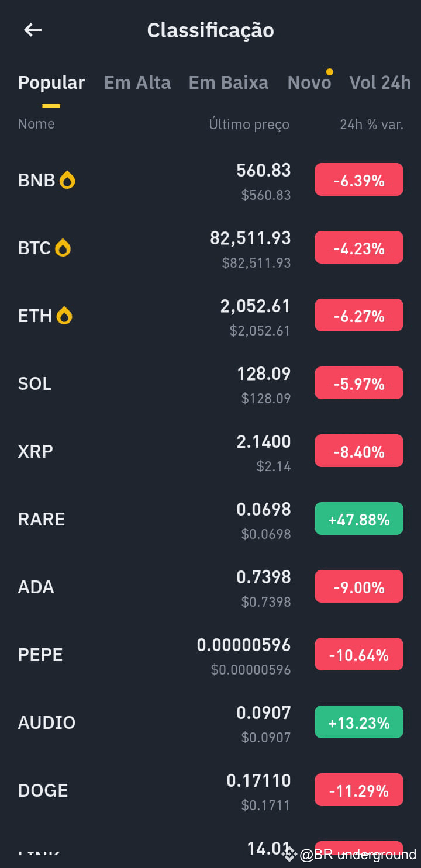Sort by 24h % var. column
The width and height of the screenshot is (421, 868).
[x=372, y=124]
